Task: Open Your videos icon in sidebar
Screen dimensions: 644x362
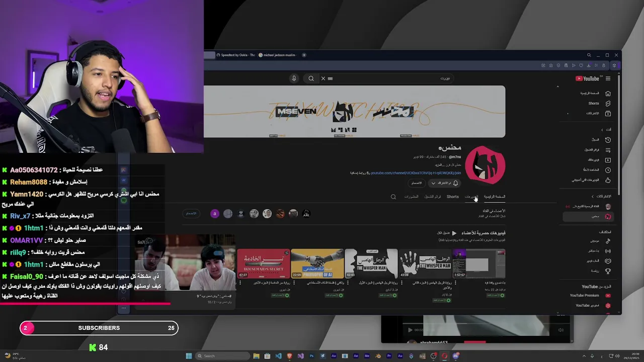Action: coord(608,160)
